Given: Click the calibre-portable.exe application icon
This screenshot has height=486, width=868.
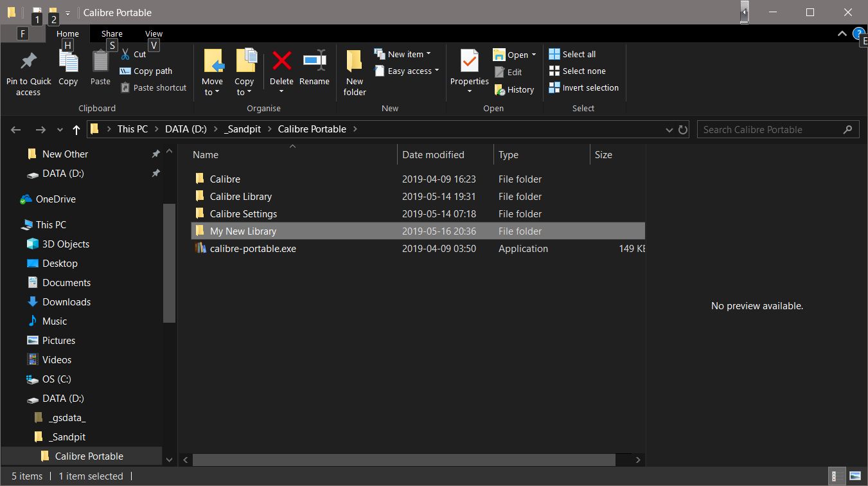Looking at the screenshot, I should point(200,249).
